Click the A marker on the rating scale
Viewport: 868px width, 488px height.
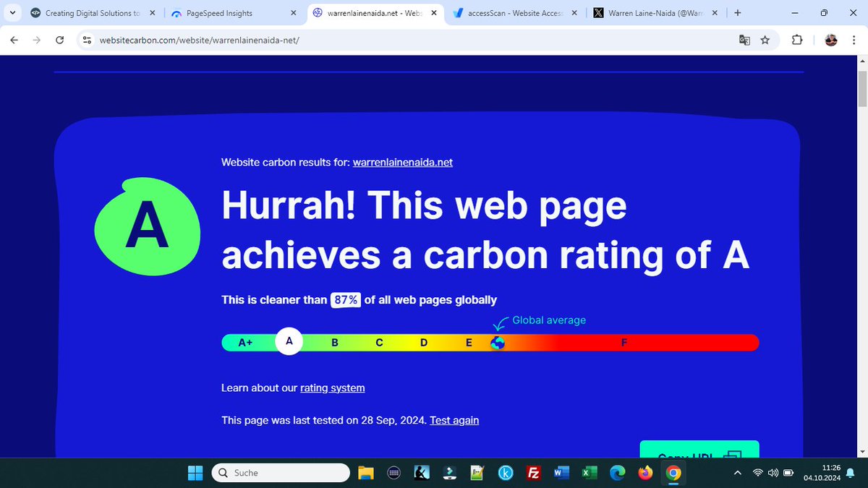[289, 341]
